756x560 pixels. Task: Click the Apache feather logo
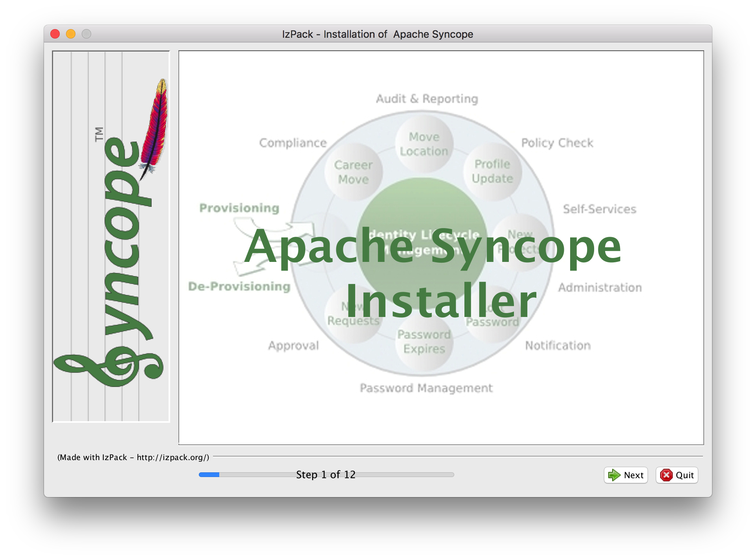coord(156,126)
